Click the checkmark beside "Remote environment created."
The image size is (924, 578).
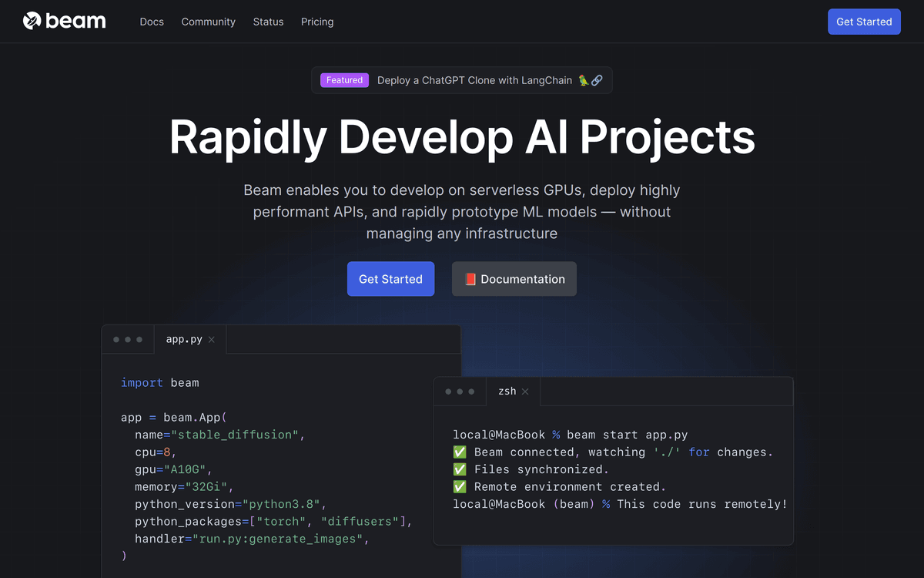coord(460,487)
